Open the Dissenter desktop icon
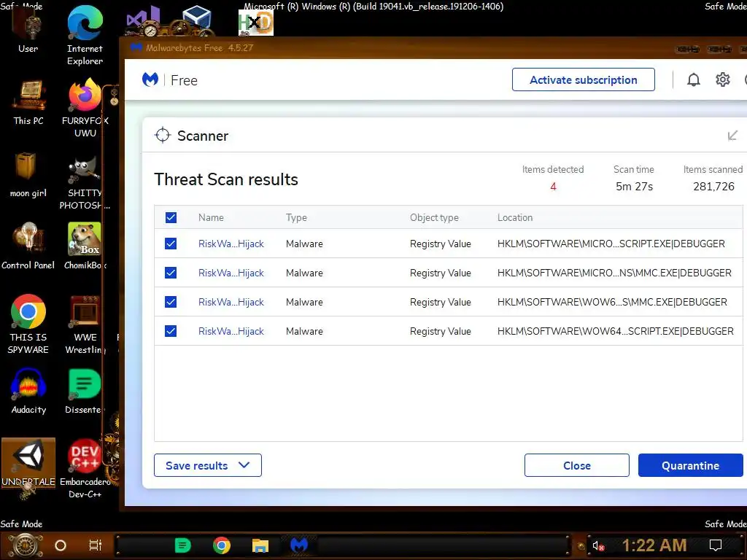The image size is (747, 560). [x=84, y=392]
